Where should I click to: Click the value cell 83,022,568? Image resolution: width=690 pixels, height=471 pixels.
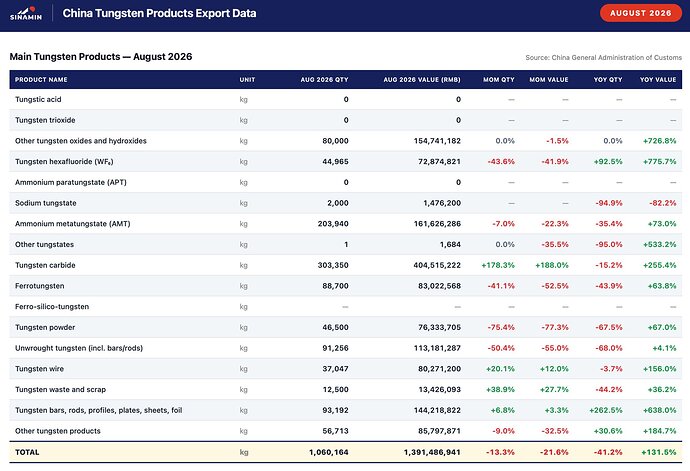(439, 286)
